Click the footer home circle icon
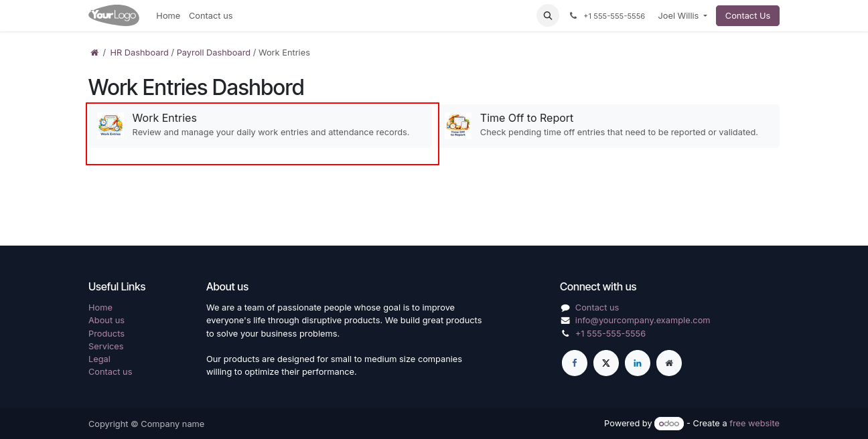The height and width of the screenshot is (439, 868). pos(668,363)
